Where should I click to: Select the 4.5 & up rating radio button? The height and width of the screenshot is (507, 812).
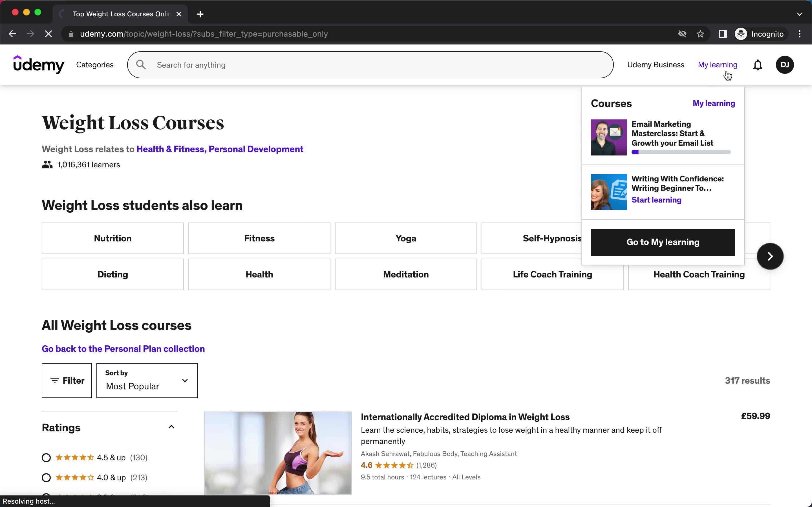pyautogui.click(x=46, y=457)
